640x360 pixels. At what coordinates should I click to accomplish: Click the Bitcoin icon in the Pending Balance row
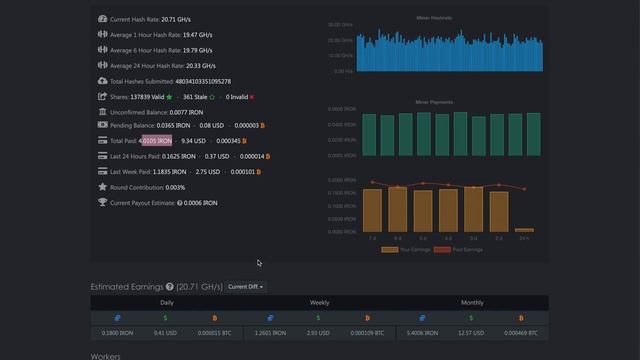tap(262, 126)
